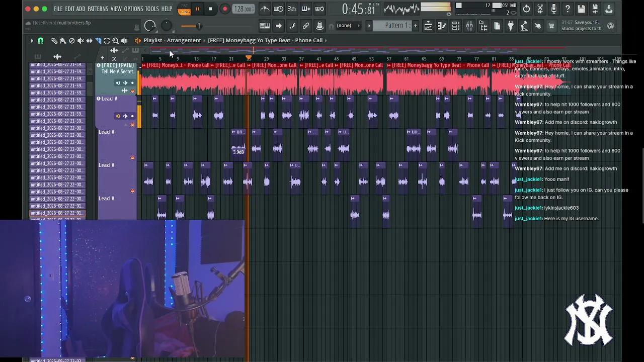Open the FILE menu
The width and height of the screenshot is (644, 362).
point(58,9)
